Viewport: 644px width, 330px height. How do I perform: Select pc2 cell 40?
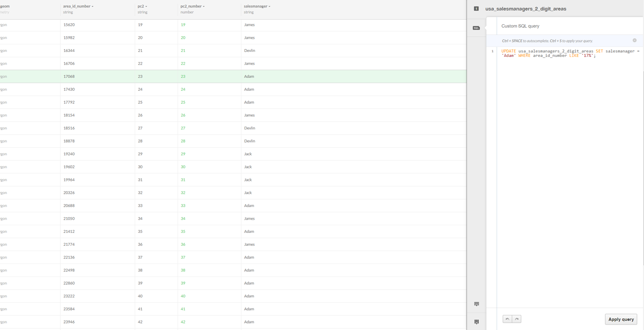coord(140,296)
